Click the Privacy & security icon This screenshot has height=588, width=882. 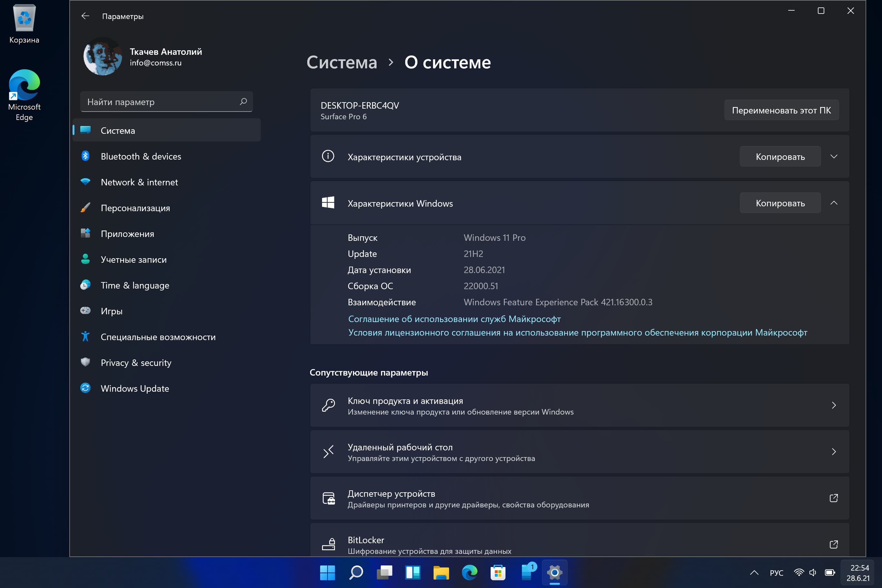(x=86, y=362)
